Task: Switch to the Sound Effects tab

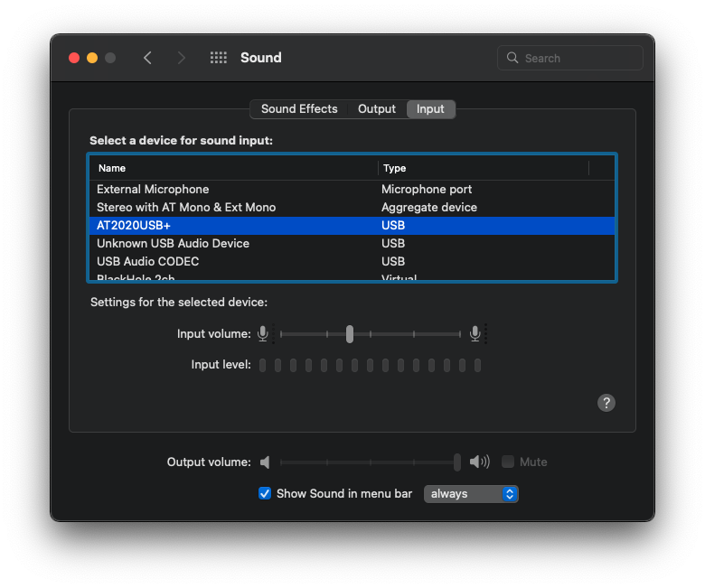Action: (x=299, y=109)
